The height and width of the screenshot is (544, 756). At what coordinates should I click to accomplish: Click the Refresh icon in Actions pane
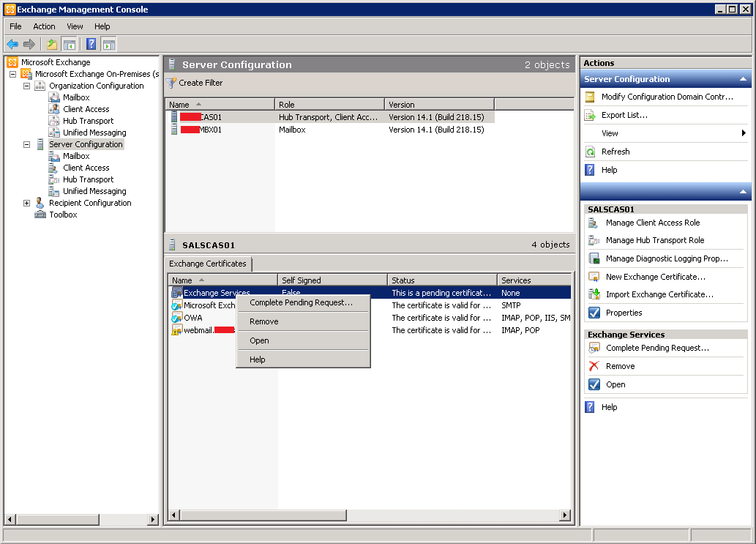point(590,152)
